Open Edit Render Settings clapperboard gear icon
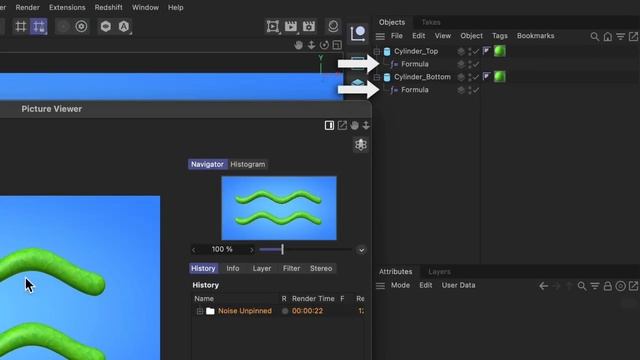Screen dimensions: 640x360 309,27
